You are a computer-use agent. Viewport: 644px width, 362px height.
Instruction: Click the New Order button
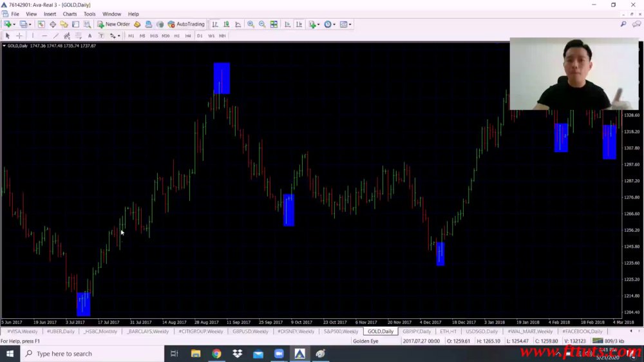pyautogui.click(x=114, y=24)
